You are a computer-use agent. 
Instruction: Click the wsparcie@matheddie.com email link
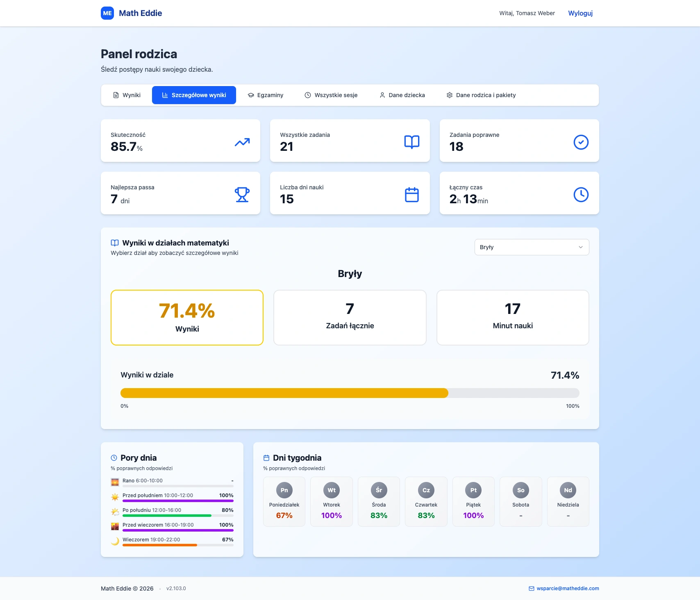568,589
